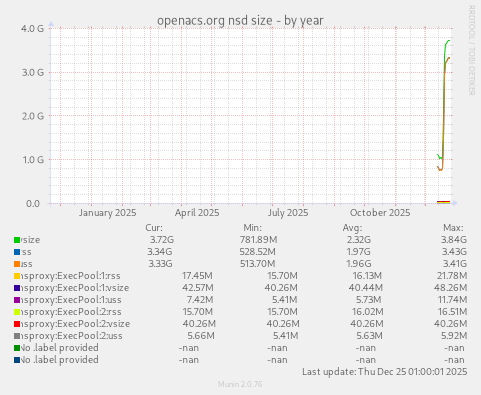Click the orange uss legend swatch
This screenshot has height=395, width=481.
click(x=17, y=264)
